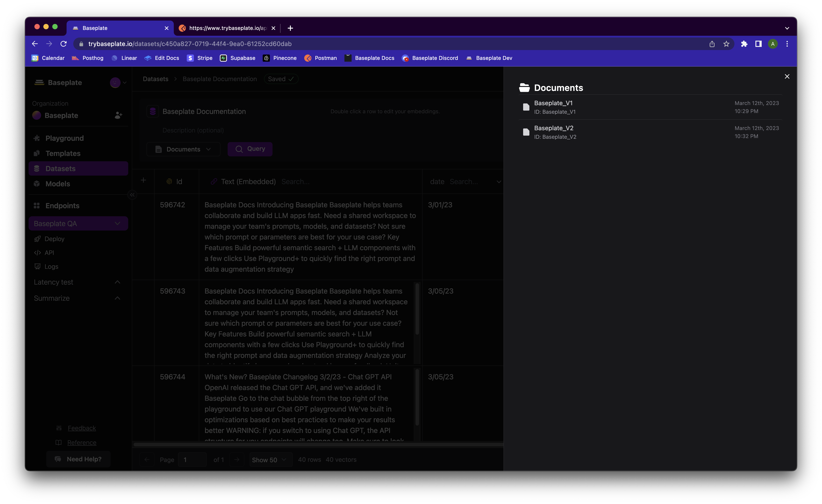Click the invite member icon beside Baseplate organization
The height and width of the screenshot is (504, 822).
pyautogui.click(x=118, y=115)
